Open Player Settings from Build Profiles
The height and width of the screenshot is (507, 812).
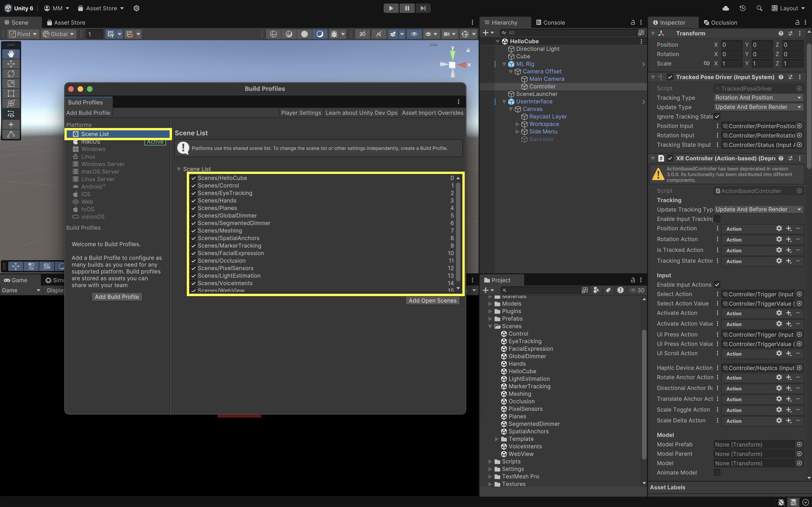click(x=301, y=113)
